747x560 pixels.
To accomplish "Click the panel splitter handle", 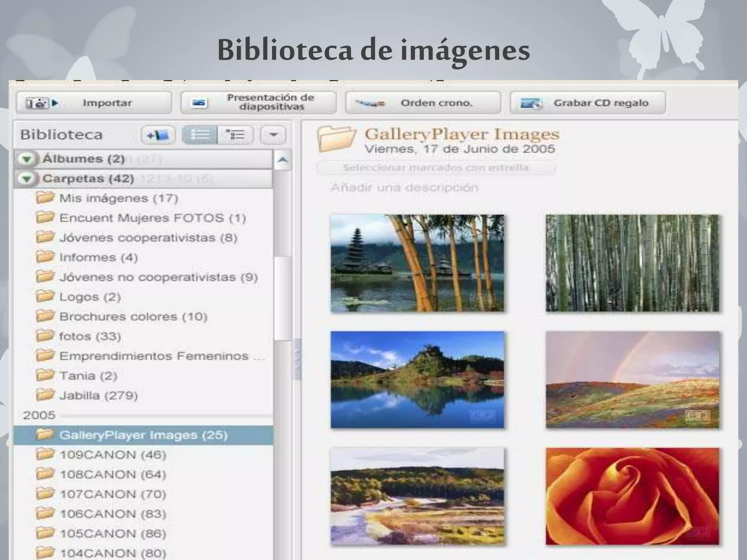I will (297, 359).
